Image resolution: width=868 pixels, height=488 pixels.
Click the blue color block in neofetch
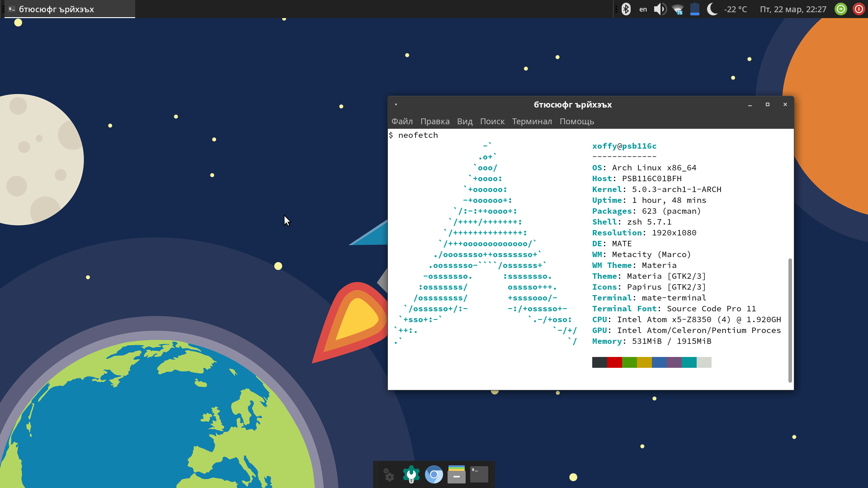tap(659, 362)
